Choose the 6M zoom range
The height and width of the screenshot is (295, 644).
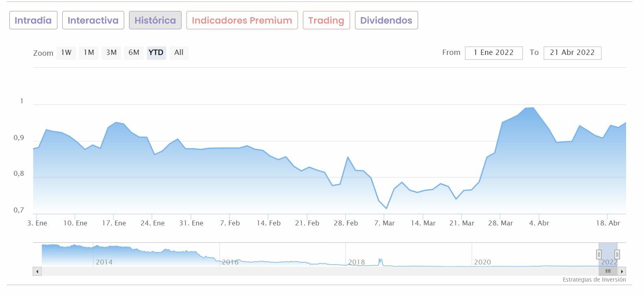[x=134, y=52]
